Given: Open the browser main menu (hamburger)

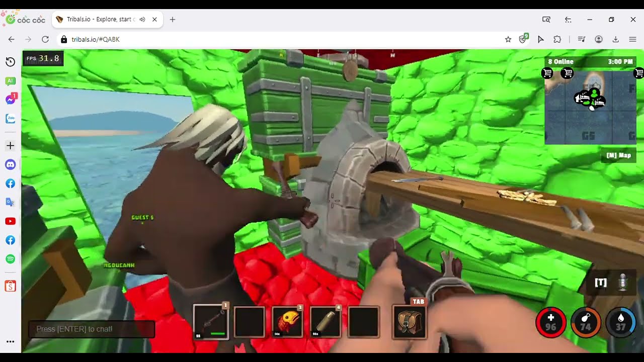Looking at the screenshot, I should pos(633,39).
